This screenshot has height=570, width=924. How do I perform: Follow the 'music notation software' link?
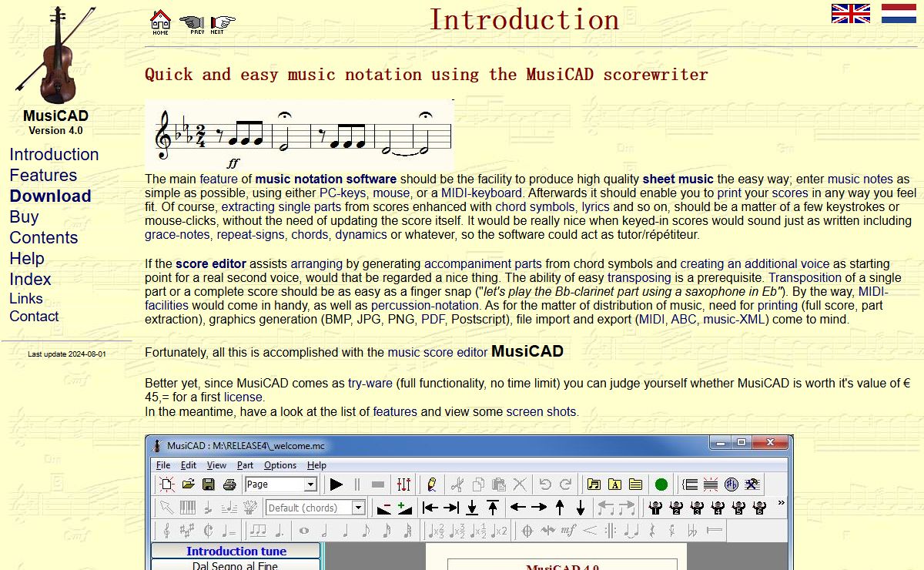pyautogui.click(x=326, y=179)
